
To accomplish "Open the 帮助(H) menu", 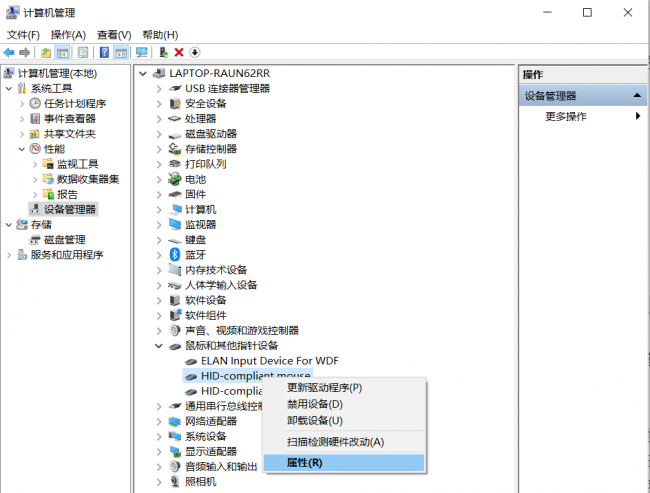I will tap(160, 34).
